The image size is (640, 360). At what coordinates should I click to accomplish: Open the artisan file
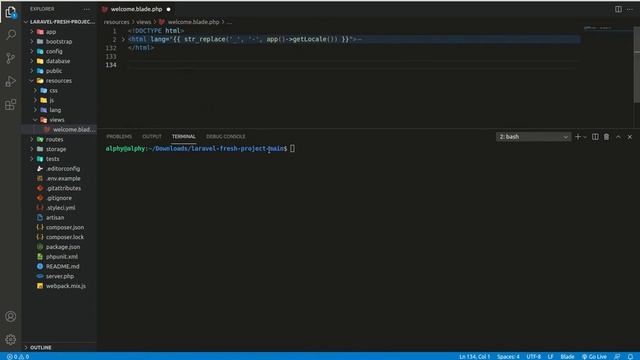(x=55, y=218)
